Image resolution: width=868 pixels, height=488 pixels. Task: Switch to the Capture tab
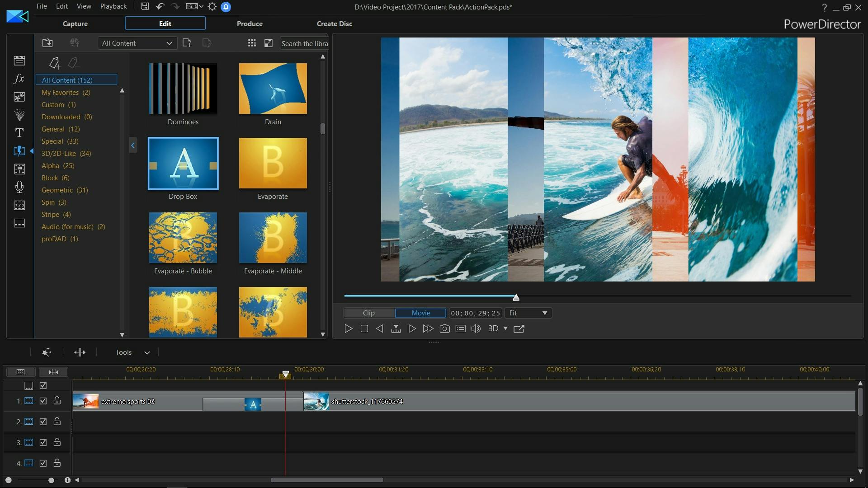click(75, 23)
